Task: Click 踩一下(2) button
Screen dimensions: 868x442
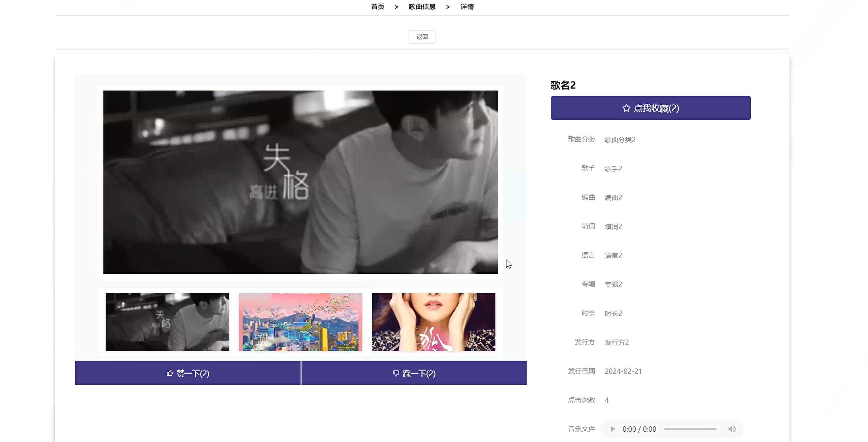Action: (414, 373)
